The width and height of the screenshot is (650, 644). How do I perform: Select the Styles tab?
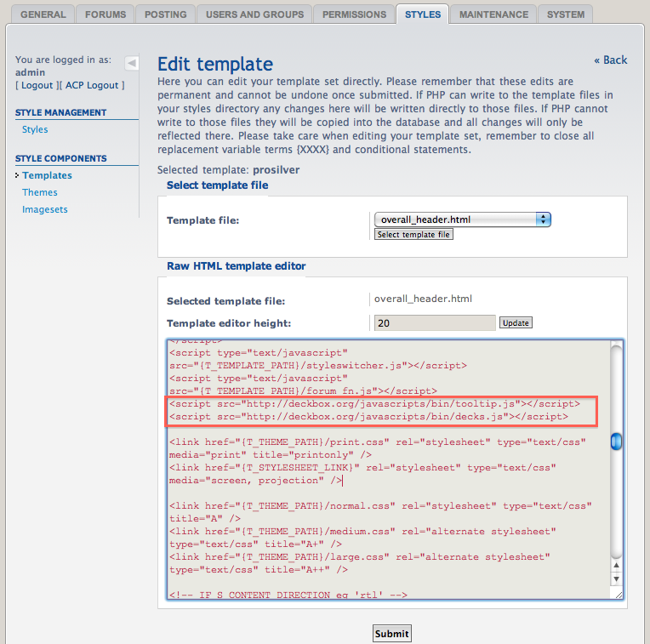pyautogui.click(x=423, y=14)
